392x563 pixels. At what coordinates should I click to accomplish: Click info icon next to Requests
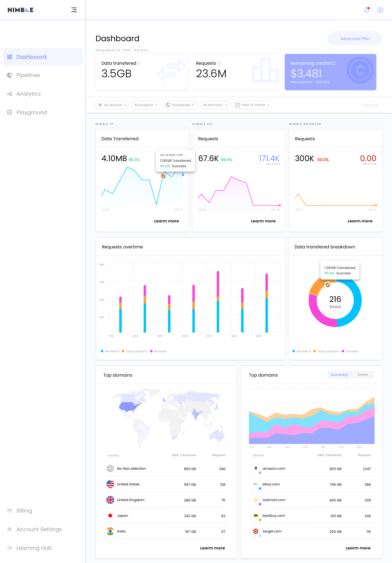click(x=219, y=63)
